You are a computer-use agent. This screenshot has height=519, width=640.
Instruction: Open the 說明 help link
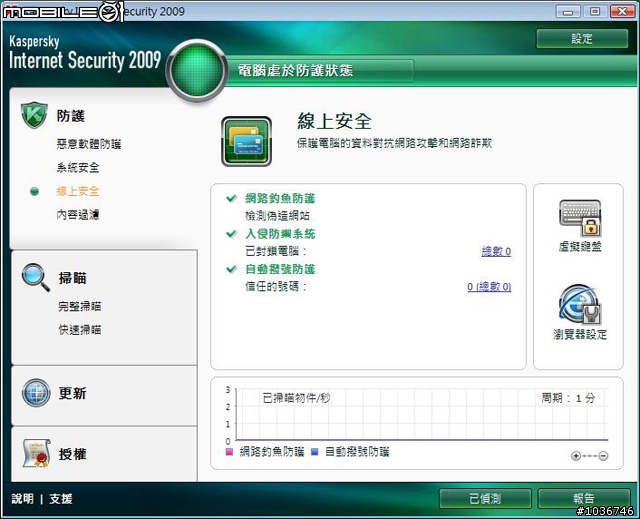point(22,499)
